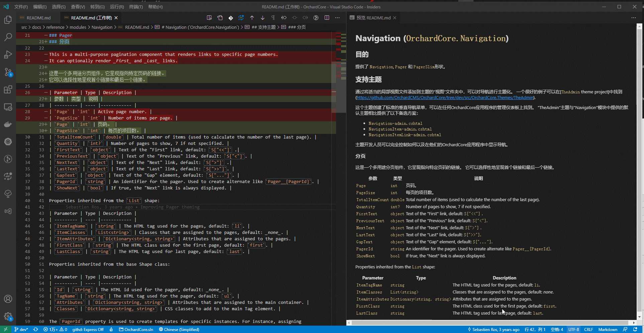644x333 pixels.
Task: Open the 编辑(E) menu
Action: click(40, 7)
